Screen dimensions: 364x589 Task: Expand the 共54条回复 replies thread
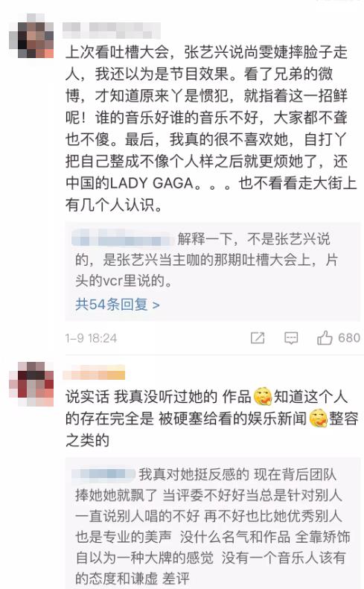tap(117, 304)
